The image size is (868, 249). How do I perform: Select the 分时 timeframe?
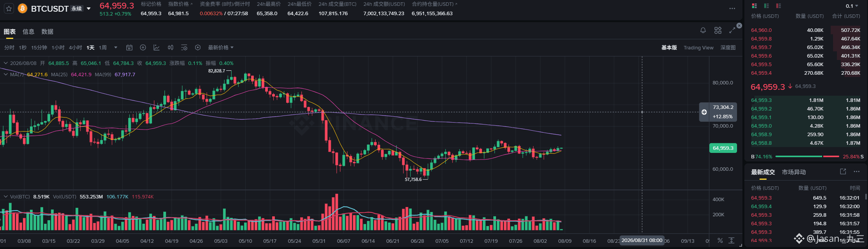9,47
